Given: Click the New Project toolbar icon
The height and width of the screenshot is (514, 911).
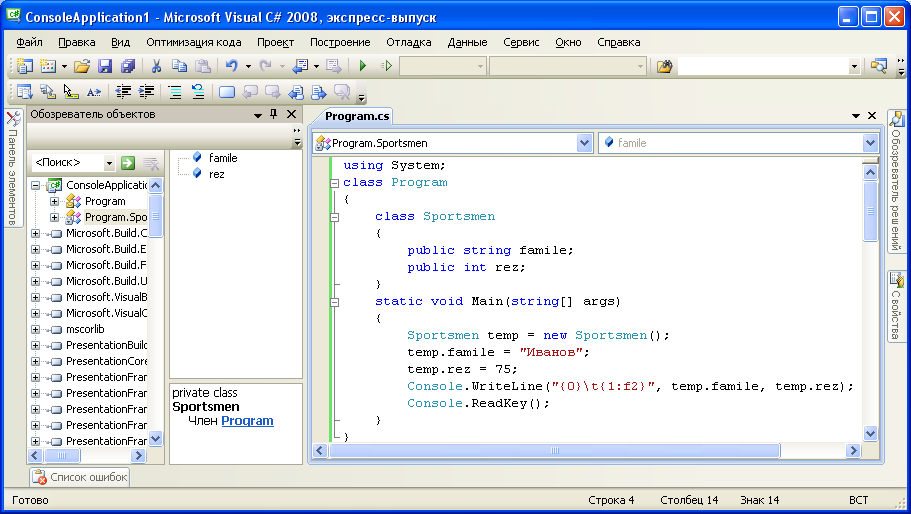Looking at the screenshot, I should [24, 66].
